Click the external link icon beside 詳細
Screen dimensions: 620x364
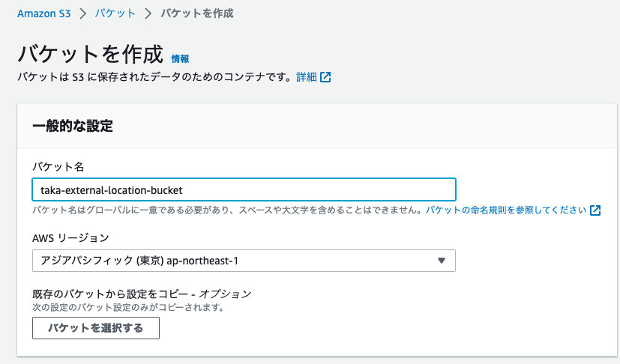pyautogui.click(x=325, y=77)
